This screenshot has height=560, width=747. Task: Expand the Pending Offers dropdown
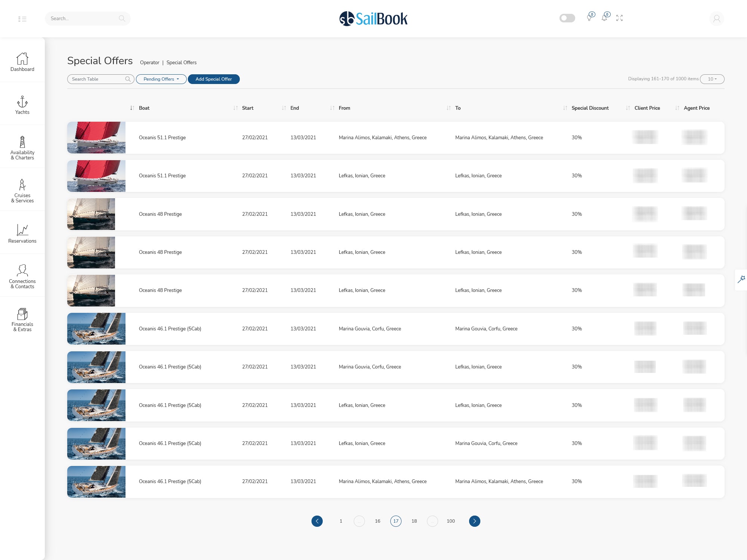(x=161, y=79)
